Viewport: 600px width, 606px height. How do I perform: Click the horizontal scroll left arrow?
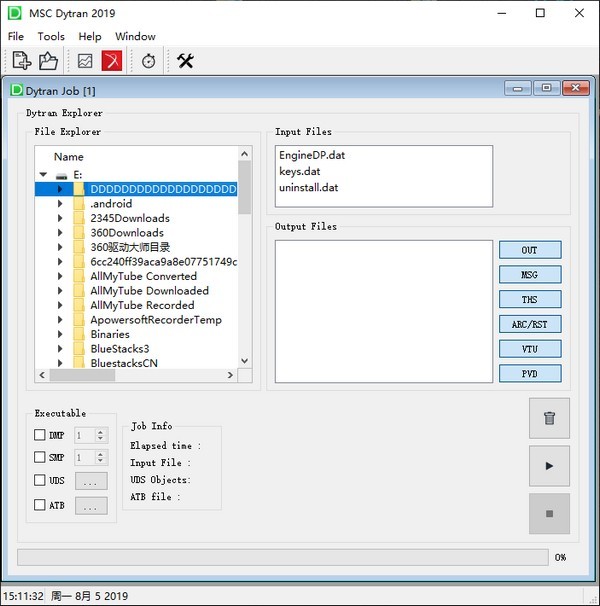click(x=42, y=375)
